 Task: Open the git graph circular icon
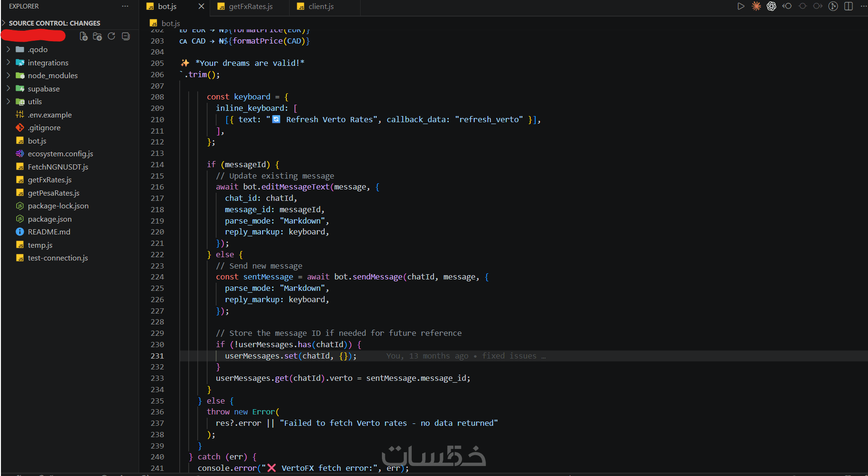[x=833, y=6]
